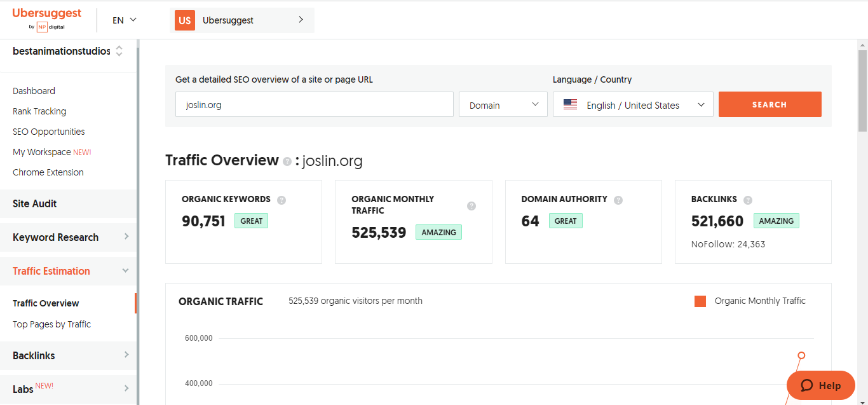Open the English / United States dropdown

633,104
